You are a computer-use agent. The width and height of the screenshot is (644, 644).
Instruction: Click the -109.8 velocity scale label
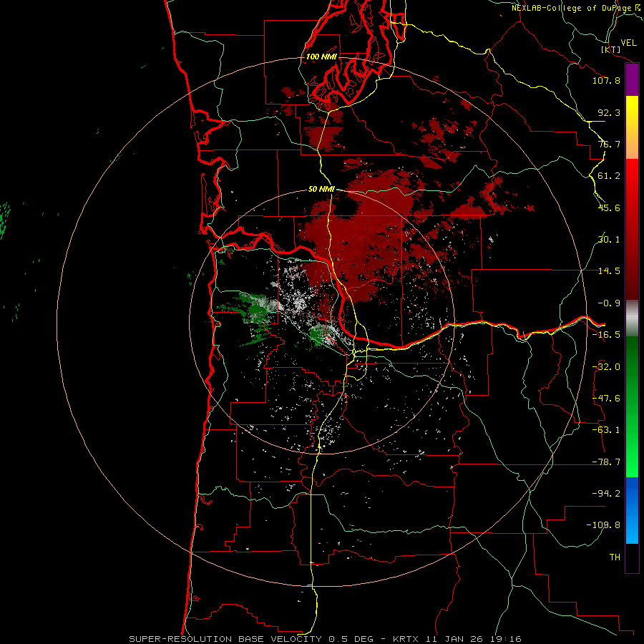point(603,525)
